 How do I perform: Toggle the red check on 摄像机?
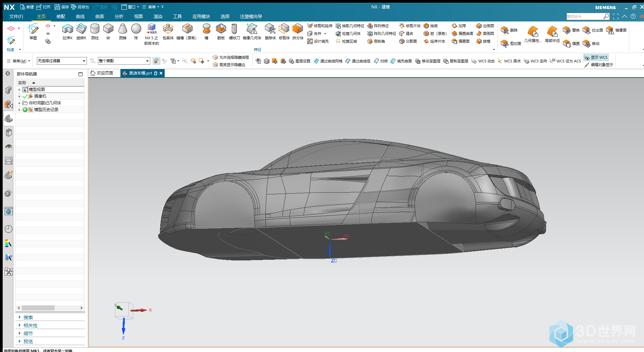(25, 96)
